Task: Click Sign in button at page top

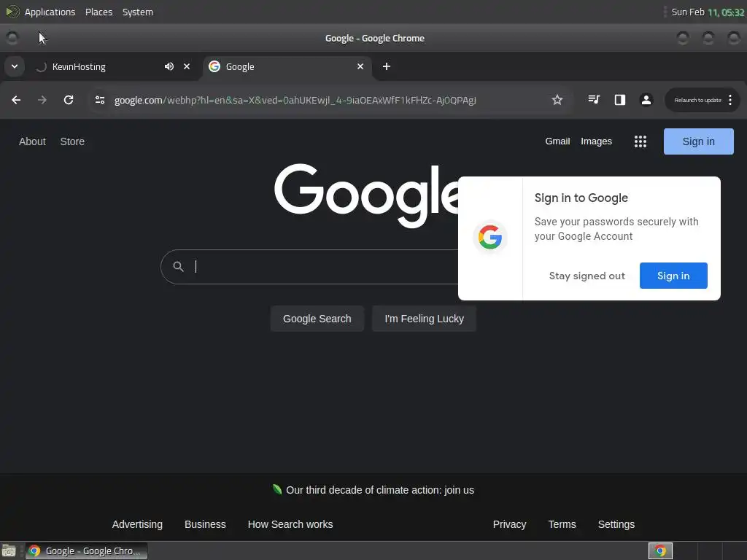Action: tap(698, 141)
